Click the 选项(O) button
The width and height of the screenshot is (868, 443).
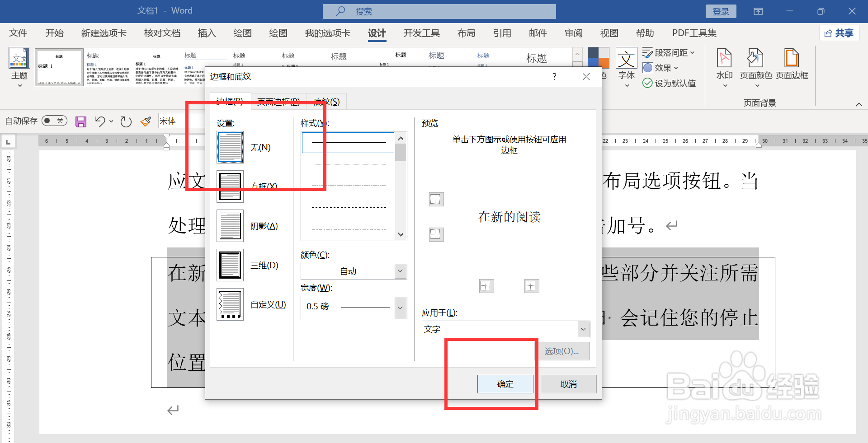(563, 351)
